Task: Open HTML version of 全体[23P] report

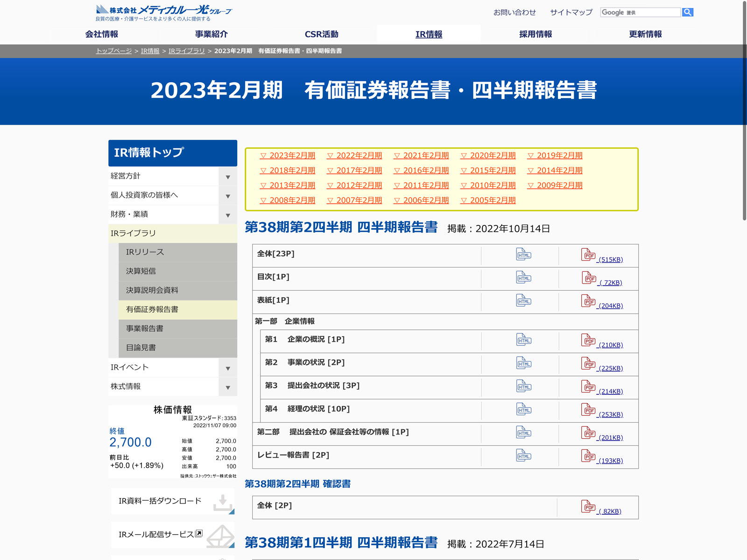Action: coord(523,254)
